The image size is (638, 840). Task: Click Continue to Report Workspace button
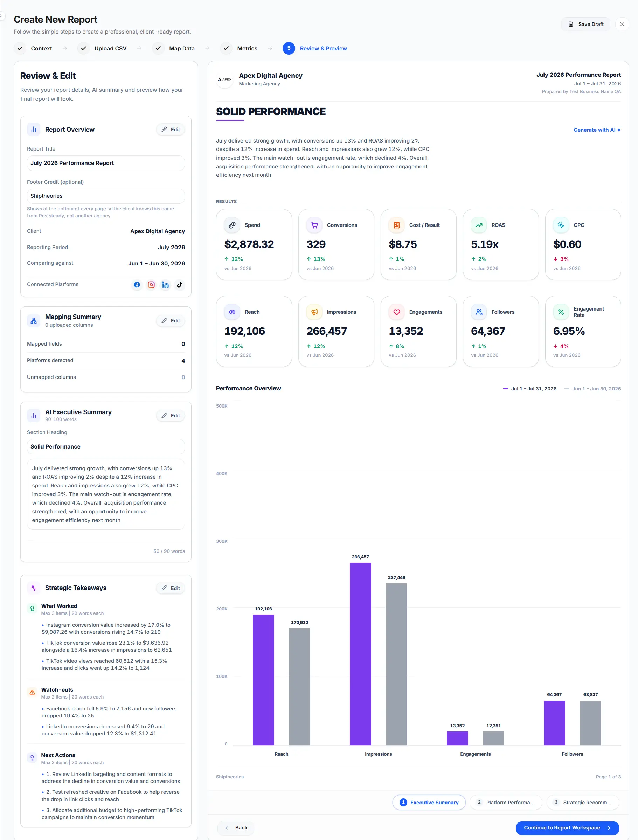567,827
